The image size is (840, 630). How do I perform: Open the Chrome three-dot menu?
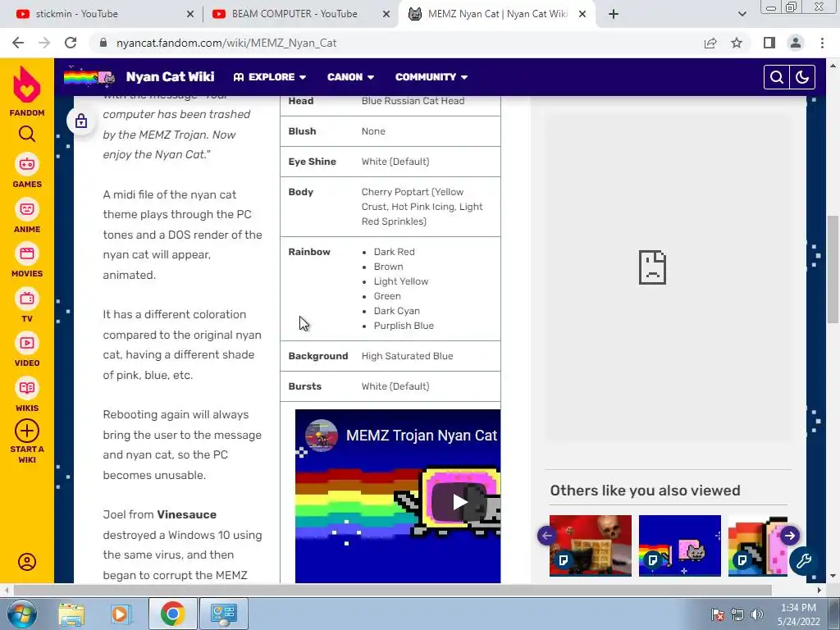pyautogui.click(x=822, y=43)
